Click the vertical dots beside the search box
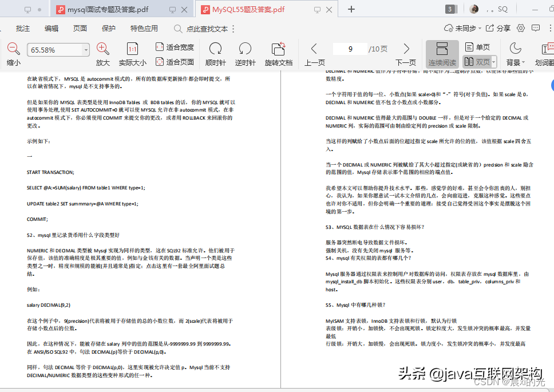Screen dimensions: 554x392 tap(234, 29)
